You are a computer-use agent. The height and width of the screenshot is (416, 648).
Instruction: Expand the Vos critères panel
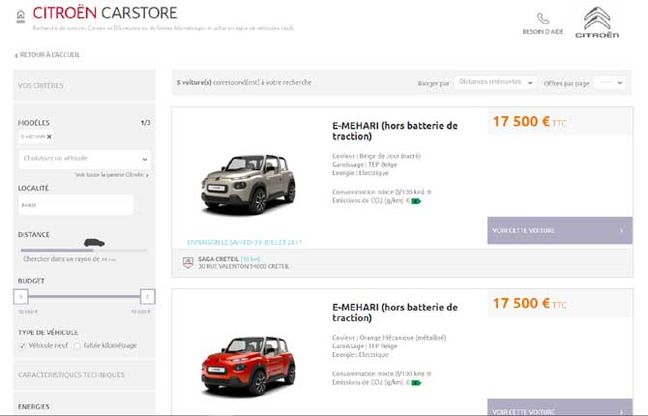pos(84,86)
